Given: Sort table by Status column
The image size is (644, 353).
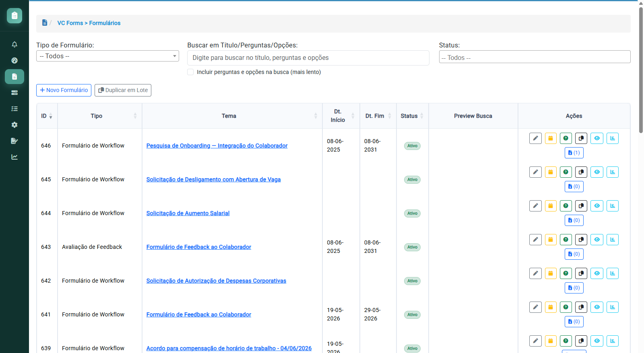Looking at the screenshot, I should [x=413, y=116].
